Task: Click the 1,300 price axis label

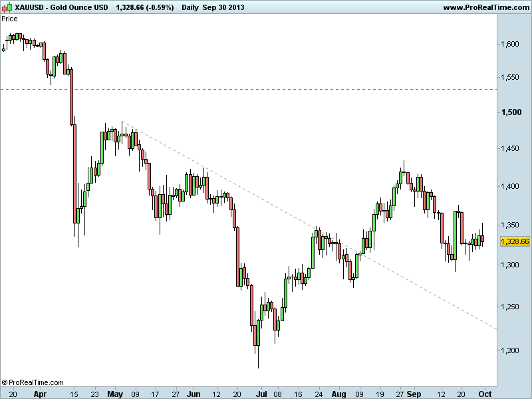Action: click(510, 265)
